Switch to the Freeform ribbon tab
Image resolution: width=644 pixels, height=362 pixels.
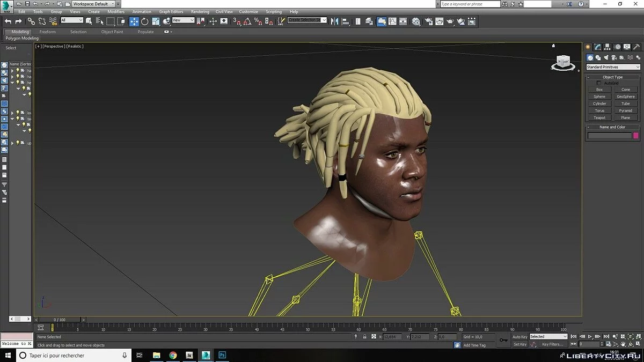click(x=47, y=32)
